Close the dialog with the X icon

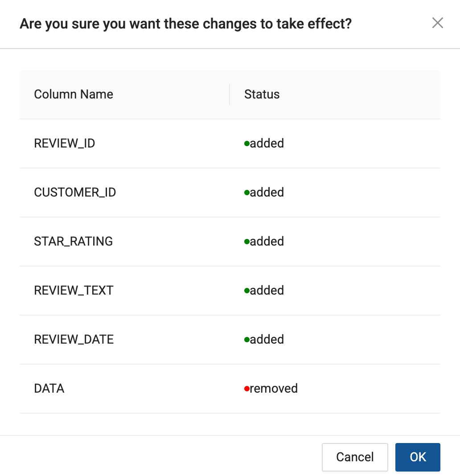coord(438,23)
